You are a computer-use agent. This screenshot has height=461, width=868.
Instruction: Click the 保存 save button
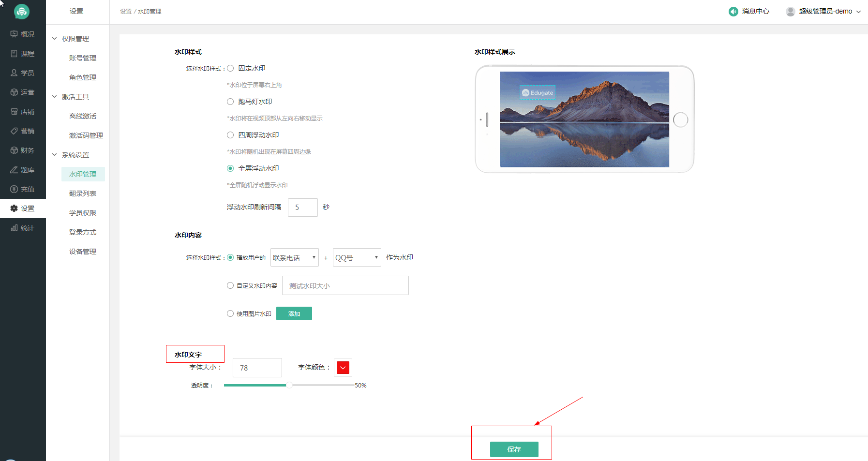(514, 449)
